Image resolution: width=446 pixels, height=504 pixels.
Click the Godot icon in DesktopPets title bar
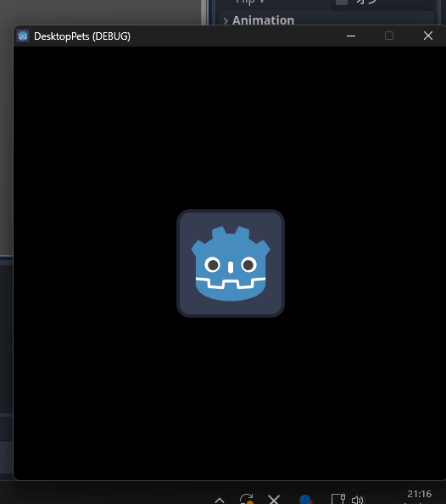[x=23, y=36]
